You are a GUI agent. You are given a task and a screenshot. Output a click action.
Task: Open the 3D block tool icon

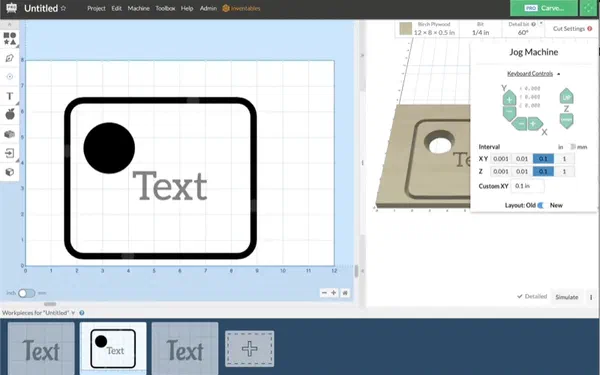coord(10,134)
